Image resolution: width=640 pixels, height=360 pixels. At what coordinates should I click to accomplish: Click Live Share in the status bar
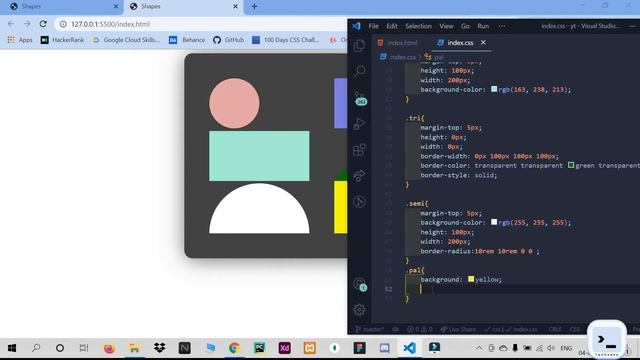[x=458, y=329]
